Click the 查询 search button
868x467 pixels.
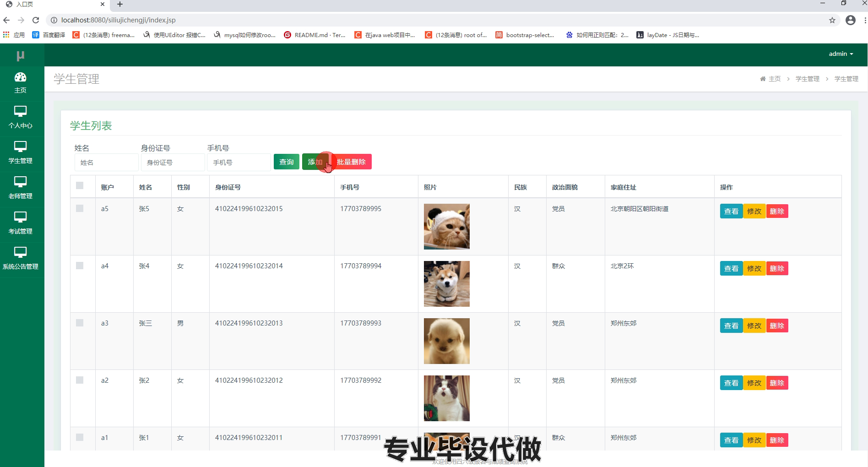coord(287,162)
